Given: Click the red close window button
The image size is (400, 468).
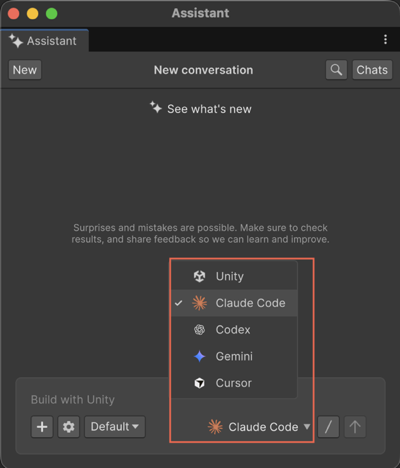Looking at the screenshot, I should 14,14.
